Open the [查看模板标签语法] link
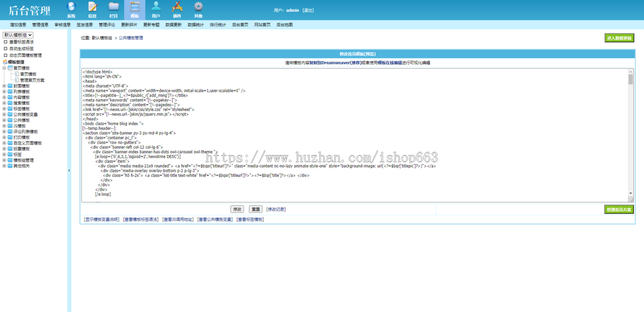 [x=141, y=219]
